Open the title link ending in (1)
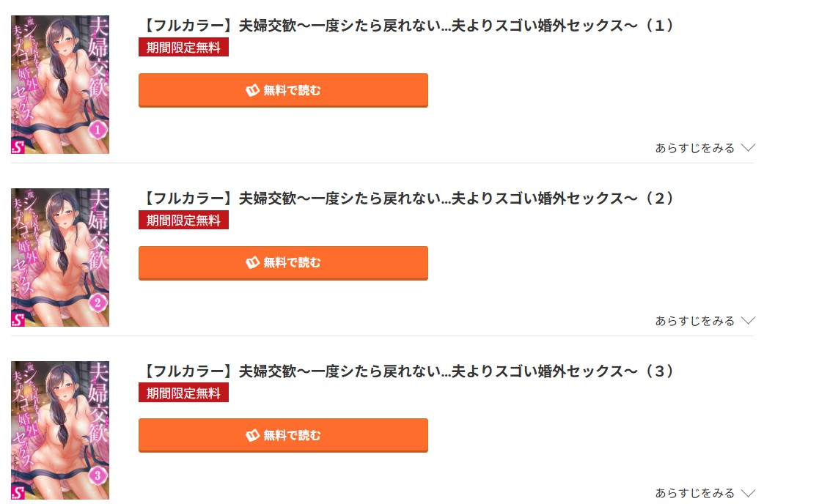The image size is (819, 504). pyautogui.click(x=406, y=26)
